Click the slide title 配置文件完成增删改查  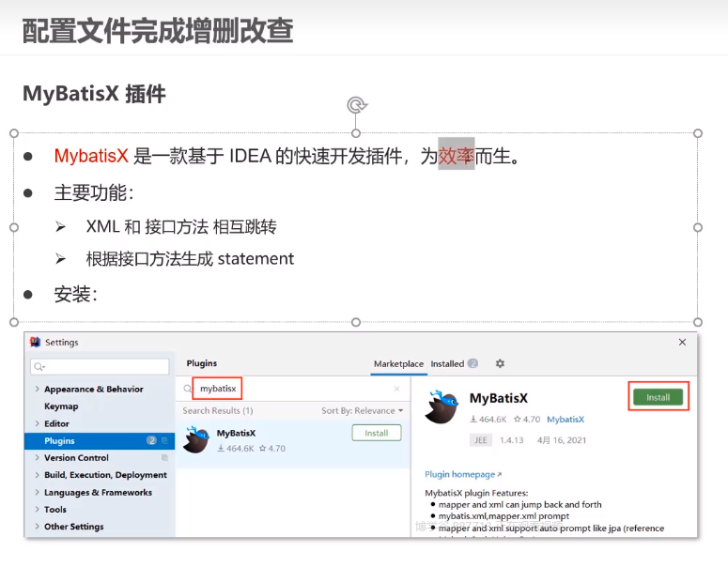coord(158,31)
